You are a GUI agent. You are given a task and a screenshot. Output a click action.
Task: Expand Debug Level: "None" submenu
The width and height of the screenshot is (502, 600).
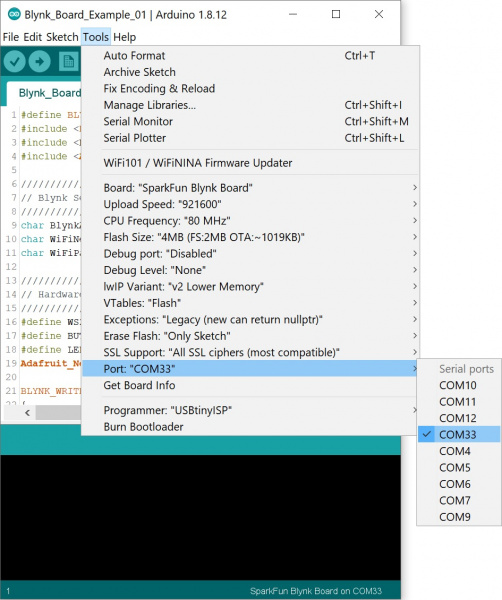pos(251,270)
